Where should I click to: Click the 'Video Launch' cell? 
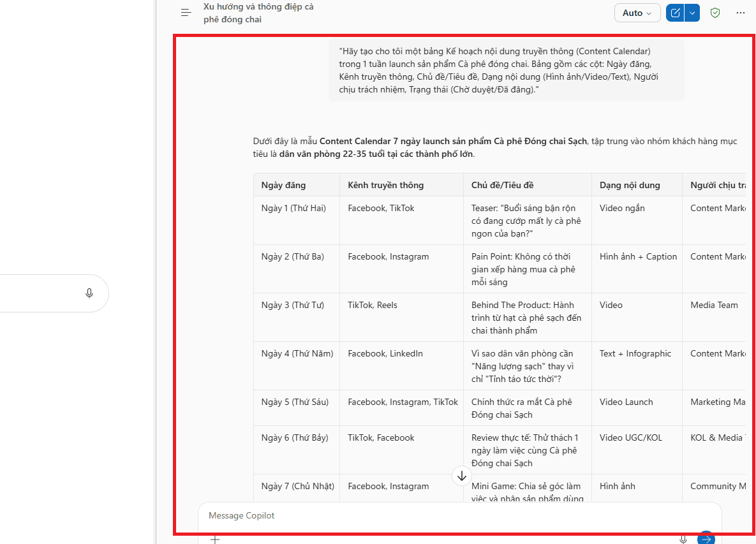637,408
